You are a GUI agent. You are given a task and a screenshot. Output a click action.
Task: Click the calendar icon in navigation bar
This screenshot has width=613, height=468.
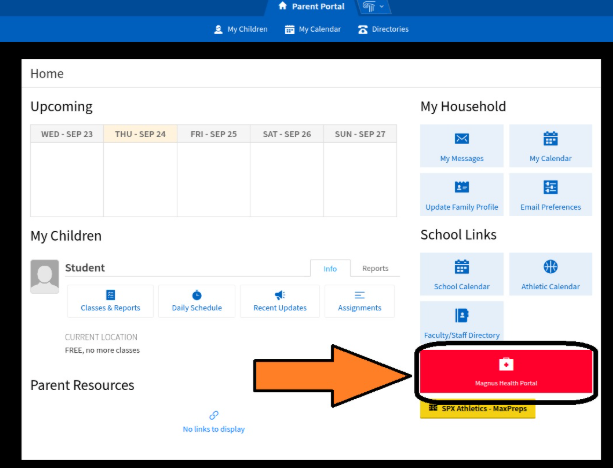(x=289, y=29)
